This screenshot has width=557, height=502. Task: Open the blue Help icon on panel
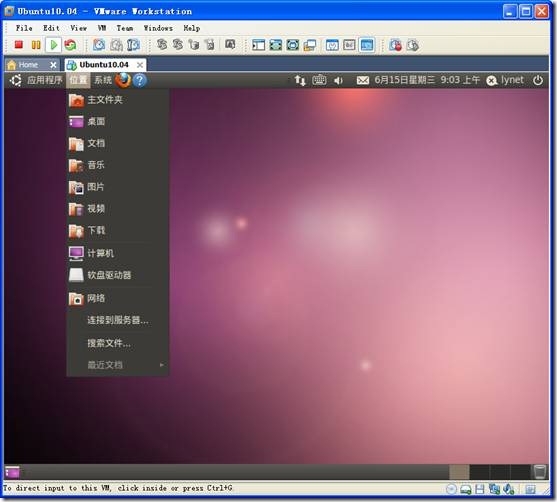[140, 80]
